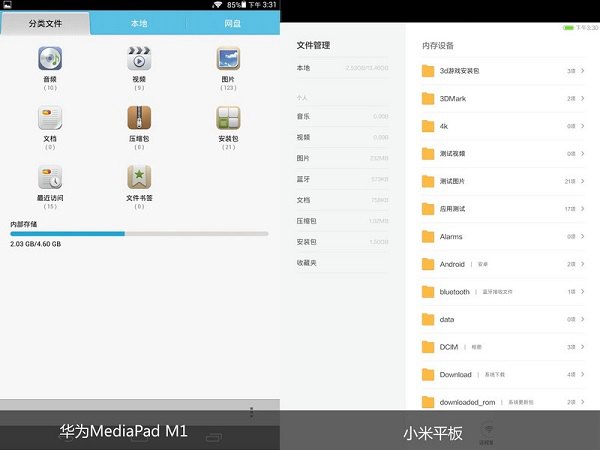Click the 内部存储 storage usage bar
Viewport: 600px width, 450px height.
[x=139, y=233]
